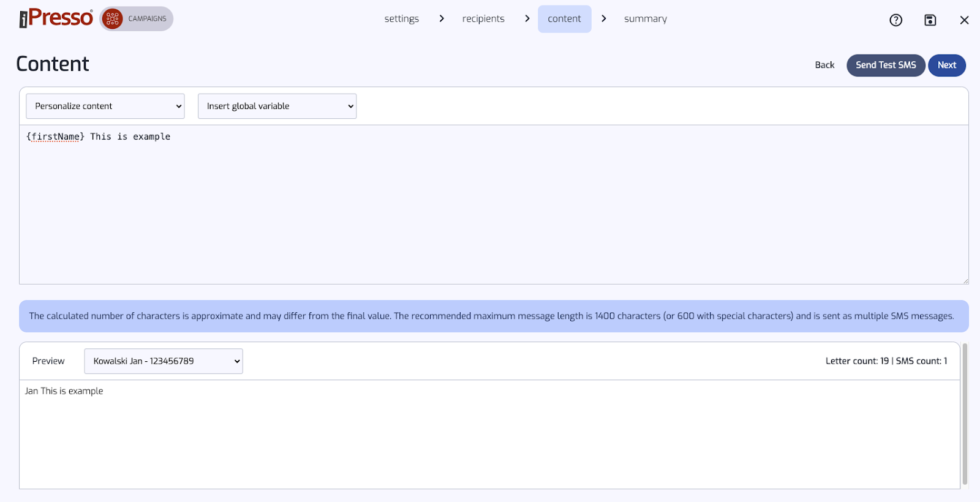Screen dimensions: 980x502
Task: Open the Preview contact selector Kowalski Jan
Action: (x=164, y=361)
